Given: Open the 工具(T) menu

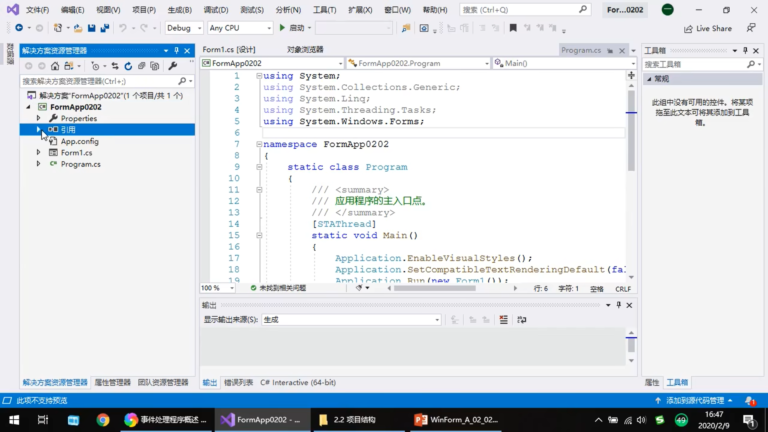Looking at the screenshot, I should coord(324,10).
